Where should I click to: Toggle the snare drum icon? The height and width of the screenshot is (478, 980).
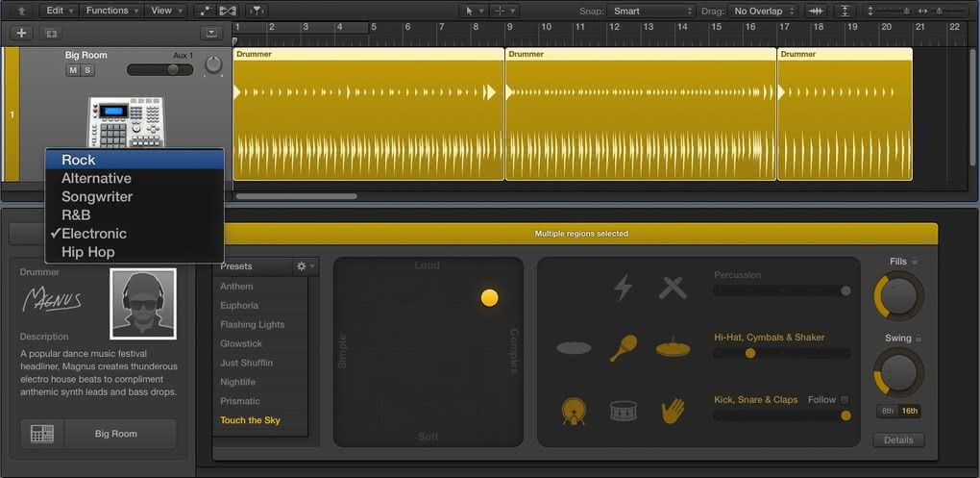[x=624, y=411]
